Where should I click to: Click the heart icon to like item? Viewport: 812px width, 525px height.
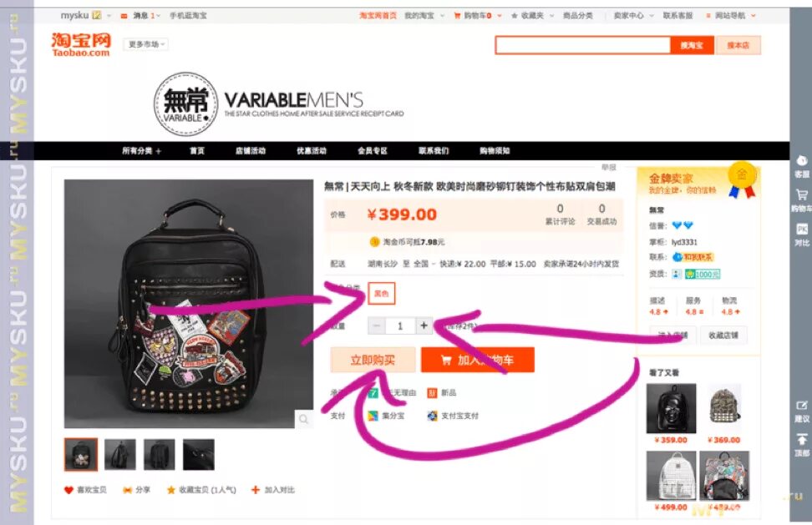[x=69, y=490]
